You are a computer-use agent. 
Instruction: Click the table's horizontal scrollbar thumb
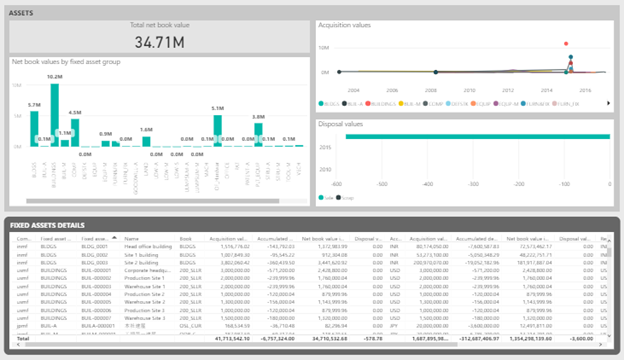pos(241,344)
